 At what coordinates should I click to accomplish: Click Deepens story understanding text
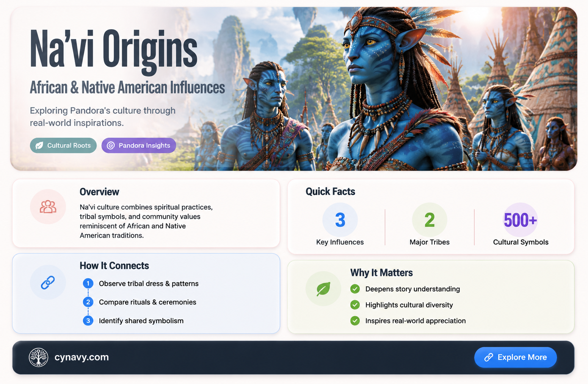[412, 289]
